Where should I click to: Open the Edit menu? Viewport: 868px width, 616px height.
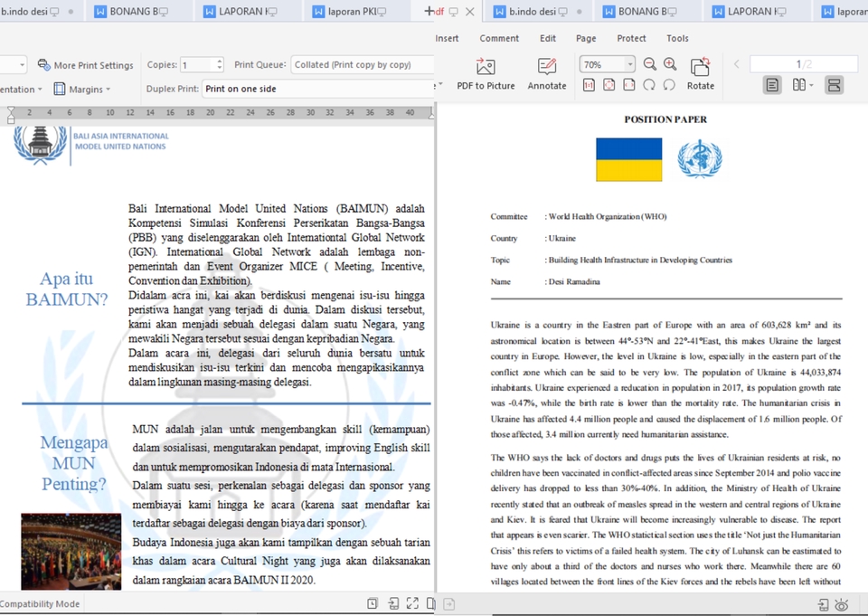548,38
